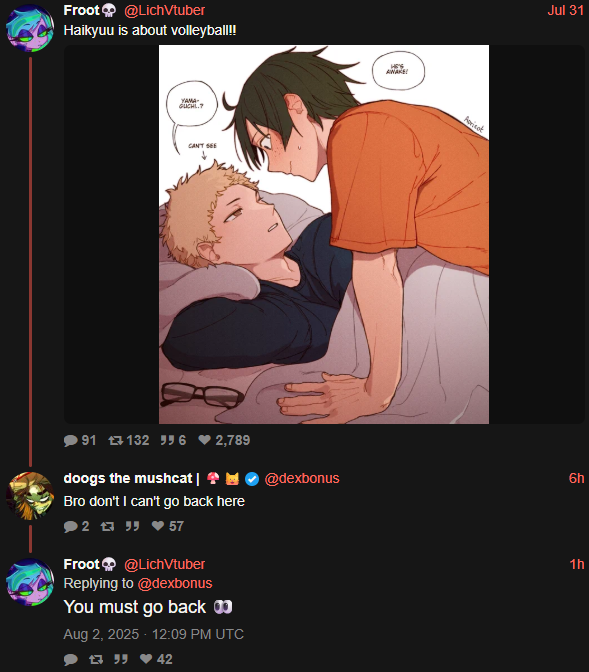Open the top @LichVtuber handle link
This screenshot has height=672, width=589.
[164, 10]
